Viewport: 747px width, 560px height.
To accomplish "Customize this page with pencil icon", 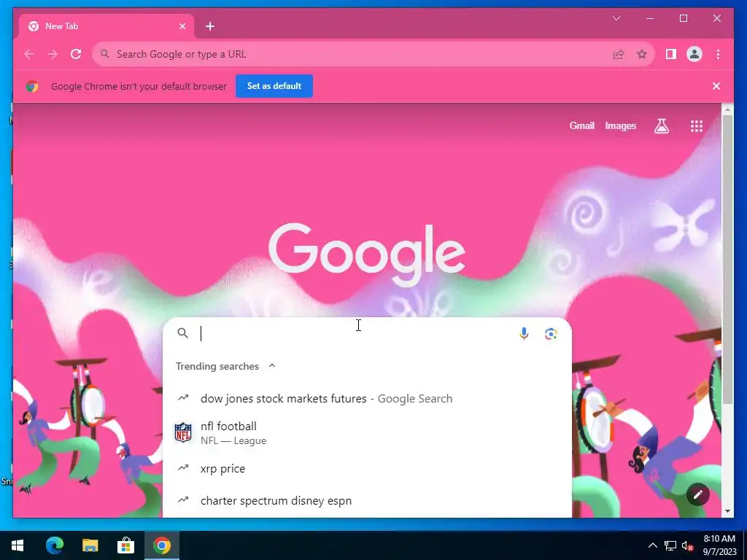I will (698, 495).
